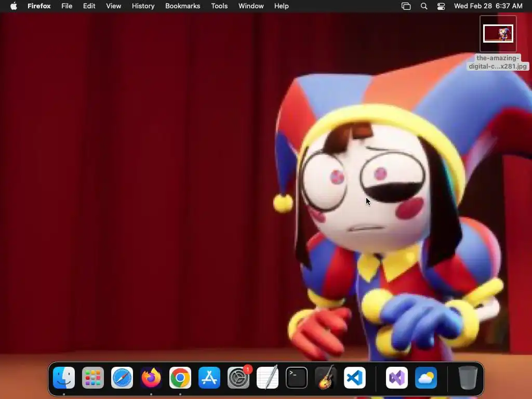532x399 pixels.
Task: Launch TextEdit from the Dock
Action: coord(268,378)
